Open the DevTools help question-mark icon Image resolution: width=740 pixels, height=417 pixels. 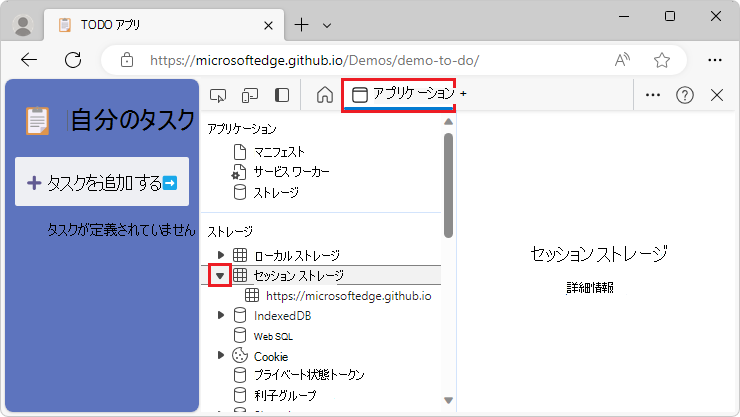pos(685,95)
